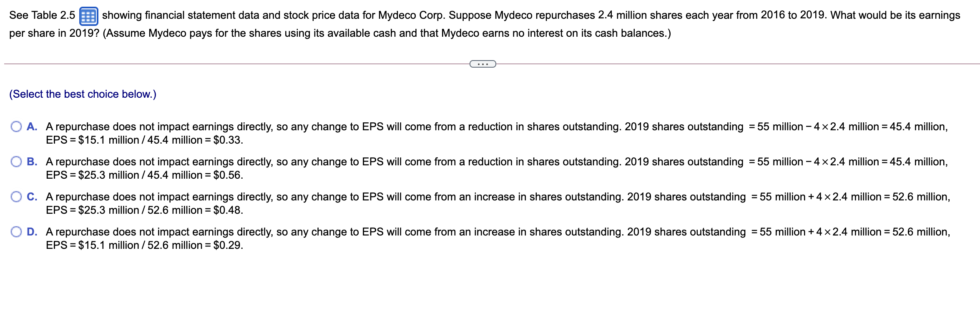This screenshot has height=324, width=980.
Task: Click the question text about Mydeco repurchases
Action: pyautogui.click(x=530, y=15)
